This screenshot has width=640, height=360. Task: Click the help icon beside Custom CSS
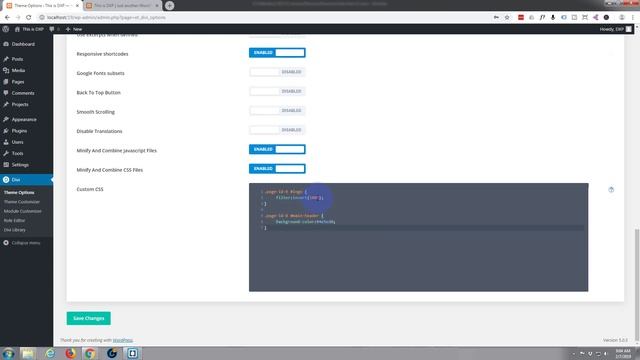pyautogui.click(x=611, y=189)
